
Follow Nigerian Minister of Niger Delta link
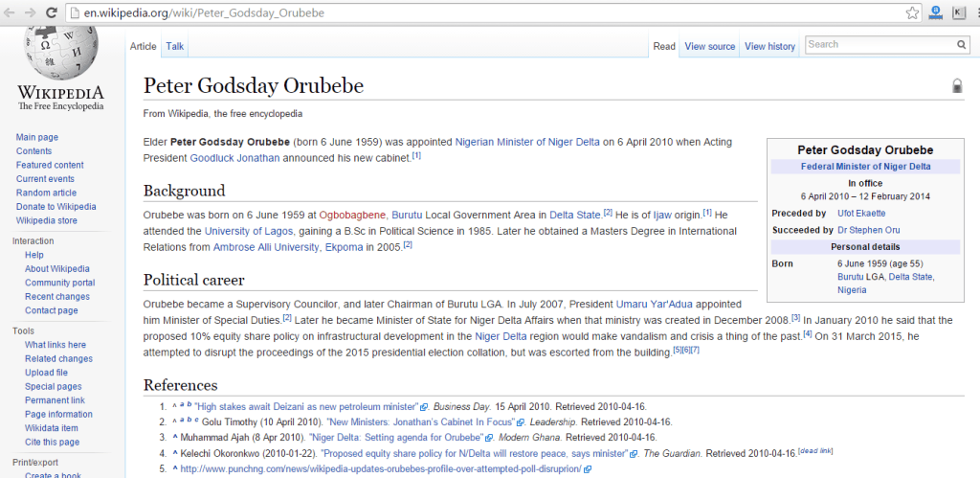[527, 142]
